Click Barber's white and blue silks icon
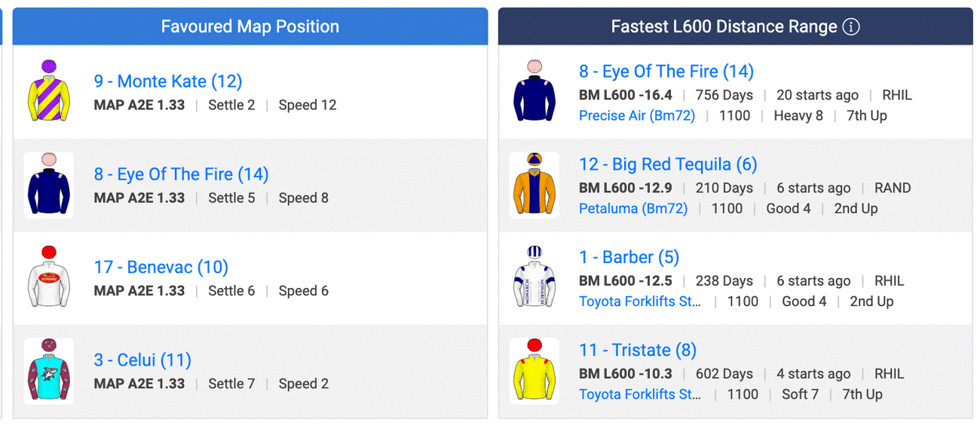 tap(534, 277)
